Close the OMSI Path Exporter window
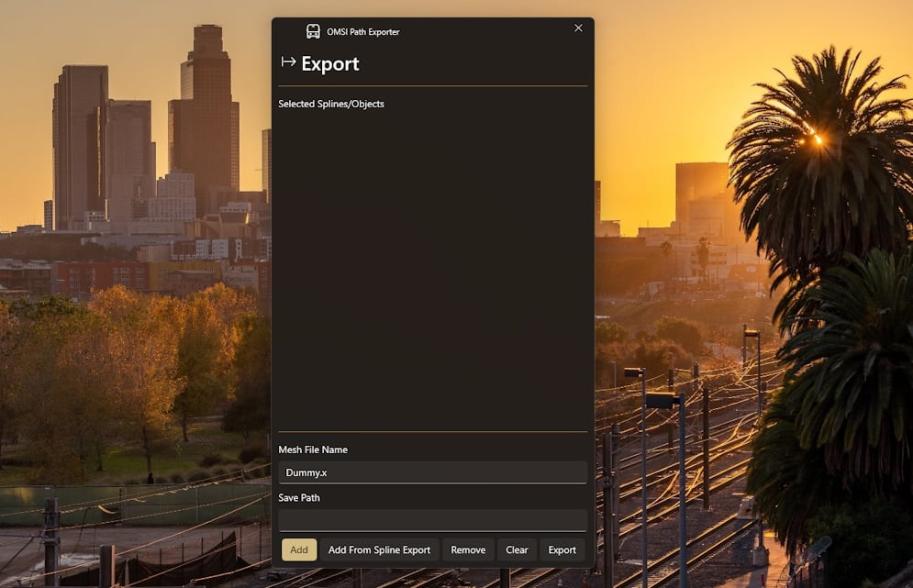The image size is (913, 588). [x=578, y=28]
